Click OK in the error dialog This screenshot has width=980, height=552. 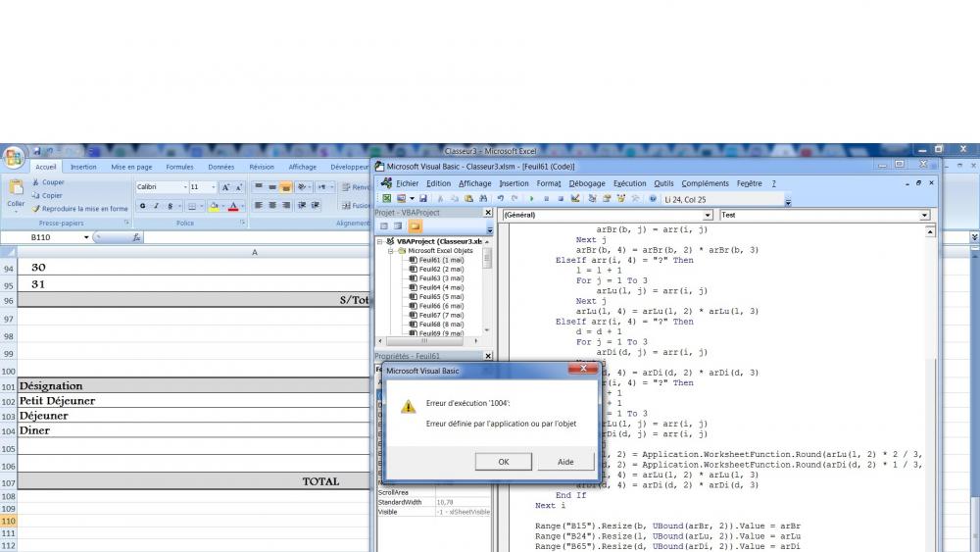pyautogui.click(x=503, y=462)
